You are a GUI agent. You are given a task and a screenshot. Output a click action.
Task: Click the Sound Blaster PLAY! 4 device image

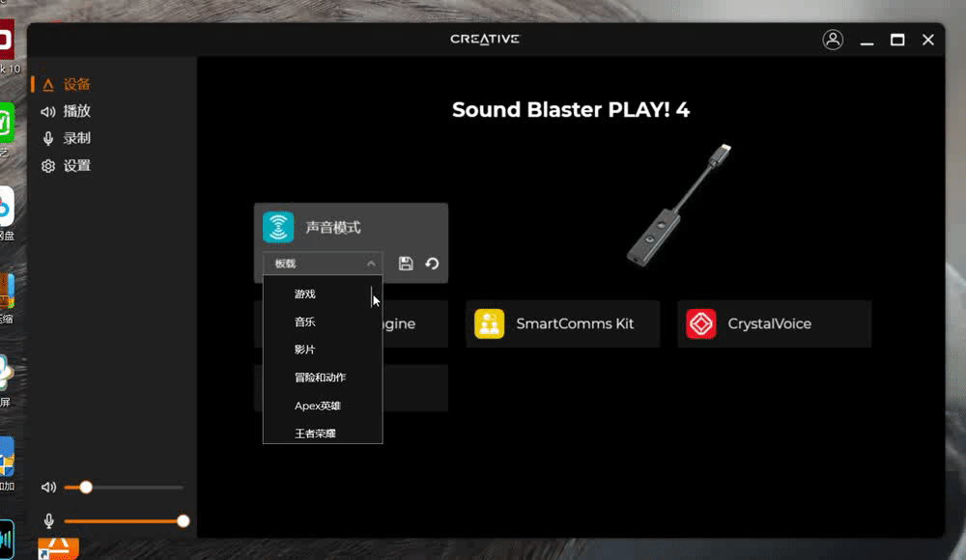coord(679,205)
